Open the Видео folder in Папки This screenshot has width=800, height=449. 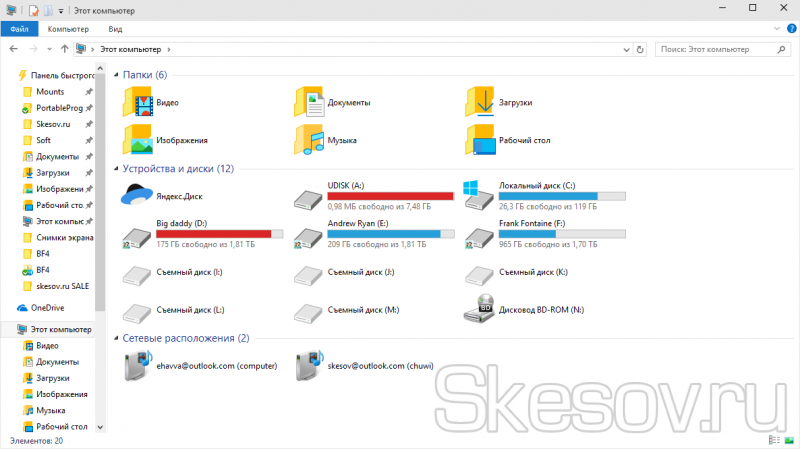click(138, 102)
